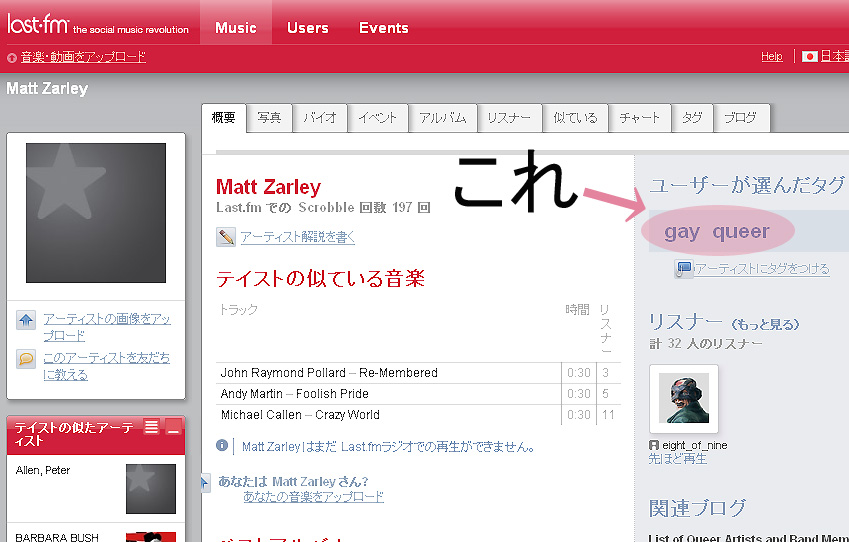
Task: Open the Users menu
Action: pos(308,28)
